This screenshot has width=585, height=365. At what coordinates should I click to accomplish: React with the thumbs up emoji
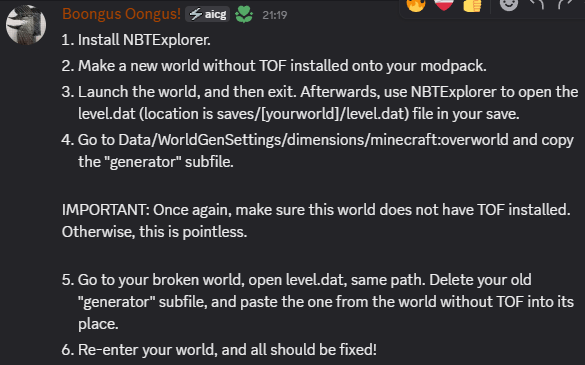472,5
